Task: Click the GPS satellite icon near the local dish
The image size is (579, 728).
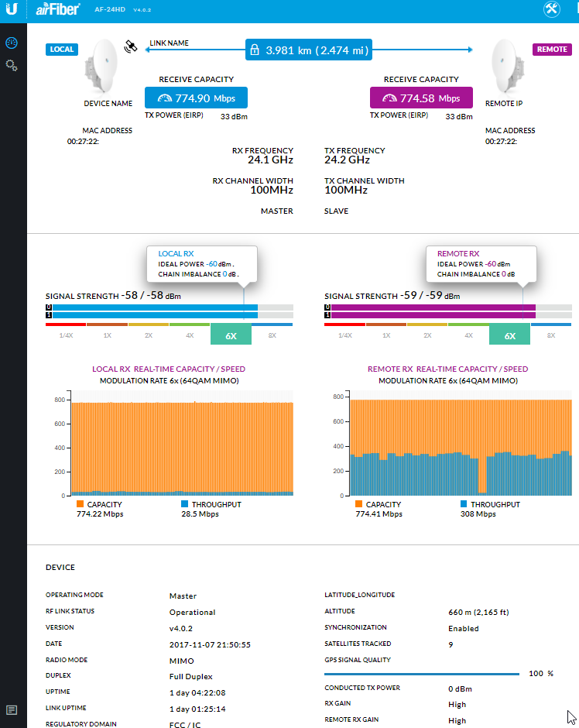Action: click(x=131, y=47)
